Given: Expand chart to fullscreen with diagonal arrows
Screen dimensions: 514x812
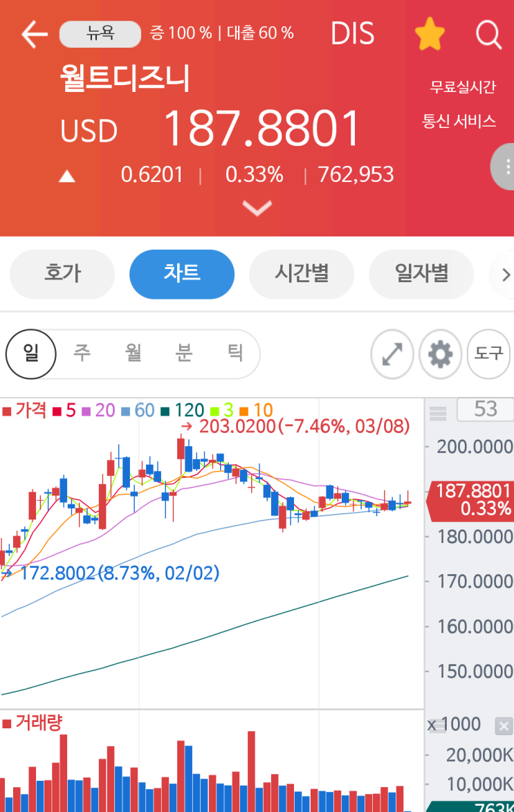Looking at the screenshot, I should pos(392,354).
